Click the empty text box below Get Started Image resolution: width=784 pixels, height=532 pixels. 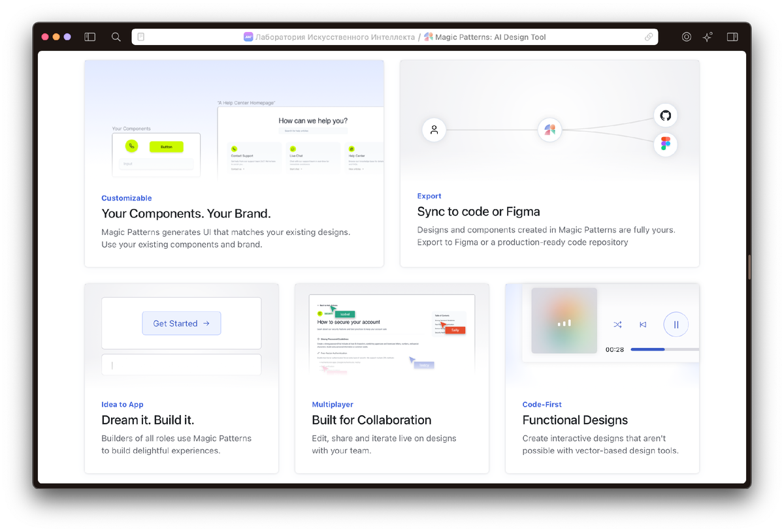[181, 365]
